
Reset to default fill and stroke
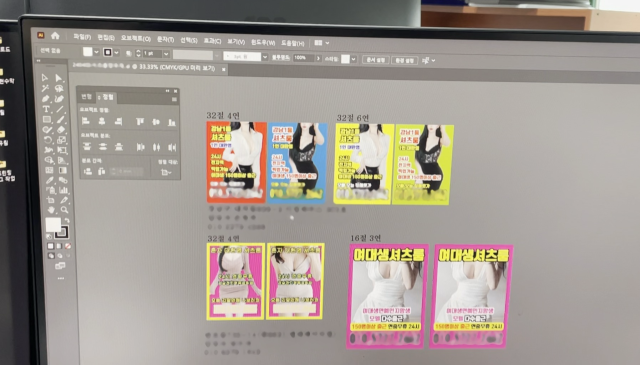(49, 236)
